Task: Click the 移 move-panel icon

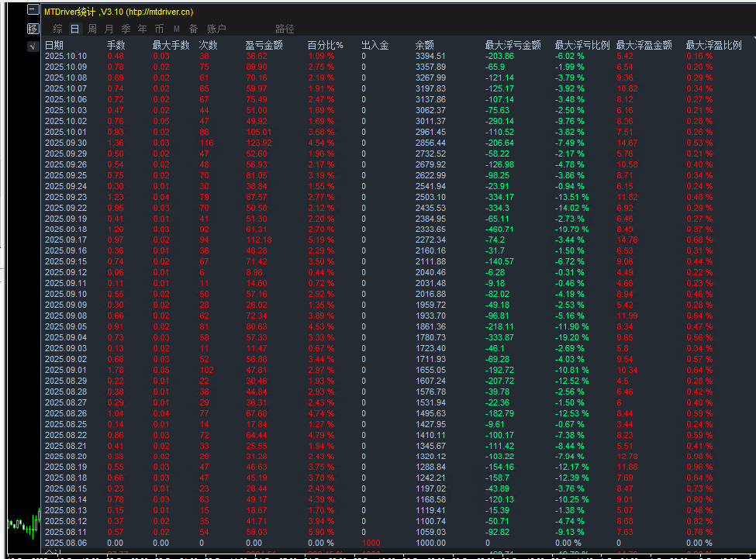Action: tap(32, 29)
